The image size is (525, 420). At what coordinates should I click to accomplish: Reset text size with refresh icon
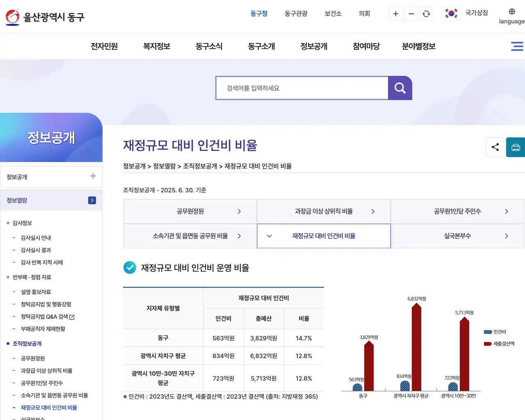click(x=426, y=14)
